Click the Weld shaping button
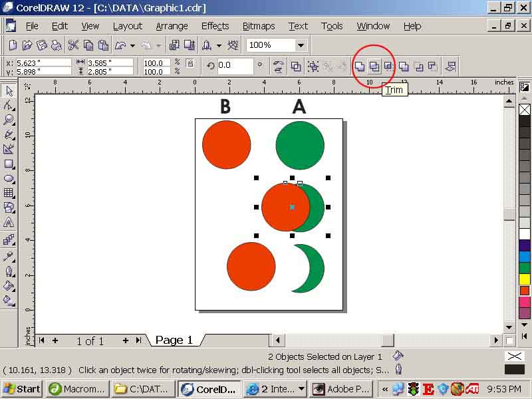The height and width of the screenshot is (399, 532). click(360, 66)
